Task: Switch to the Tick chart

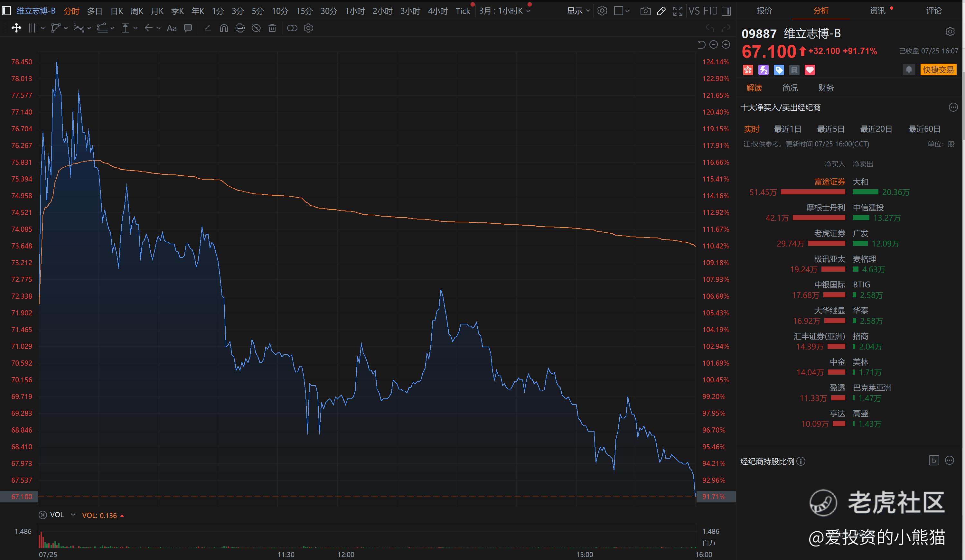Action: pos(463,11)
